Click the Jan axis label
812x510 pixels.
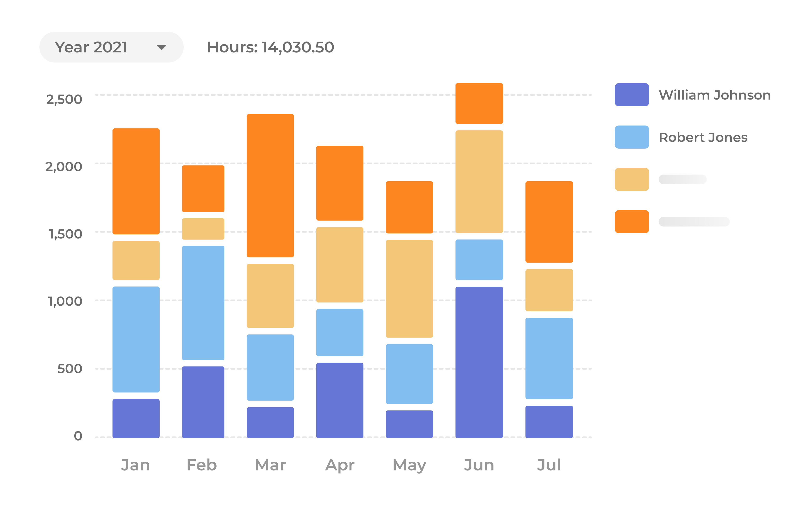(x=136, y=465)
